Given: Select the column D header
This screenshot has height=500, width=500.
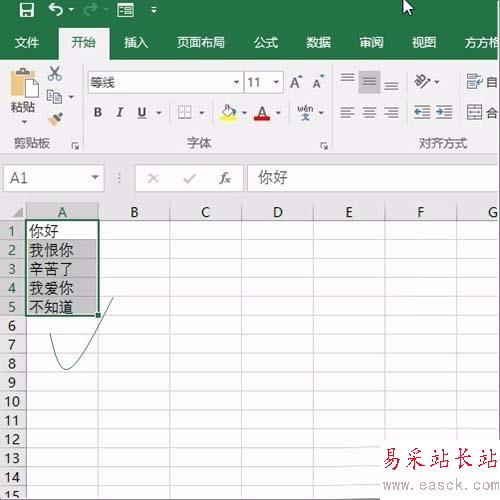Looking at the screenshot, I should [277, 212].
